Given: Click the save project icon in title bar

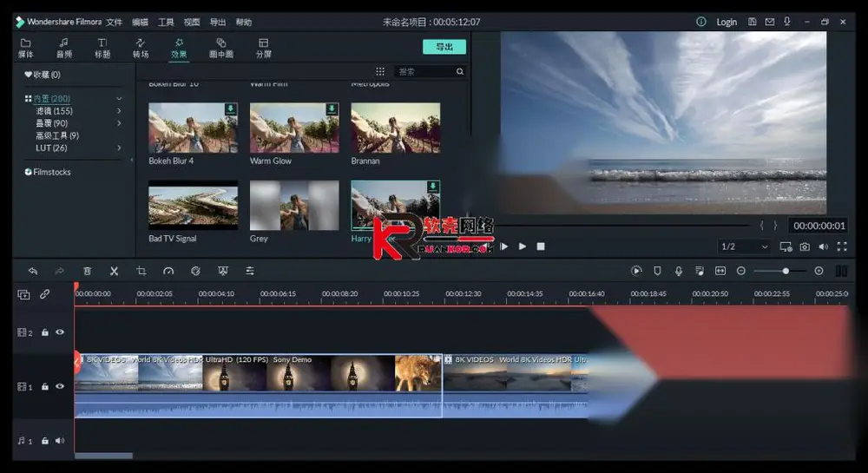Looking at the screenshot, I should pos(753,22).
